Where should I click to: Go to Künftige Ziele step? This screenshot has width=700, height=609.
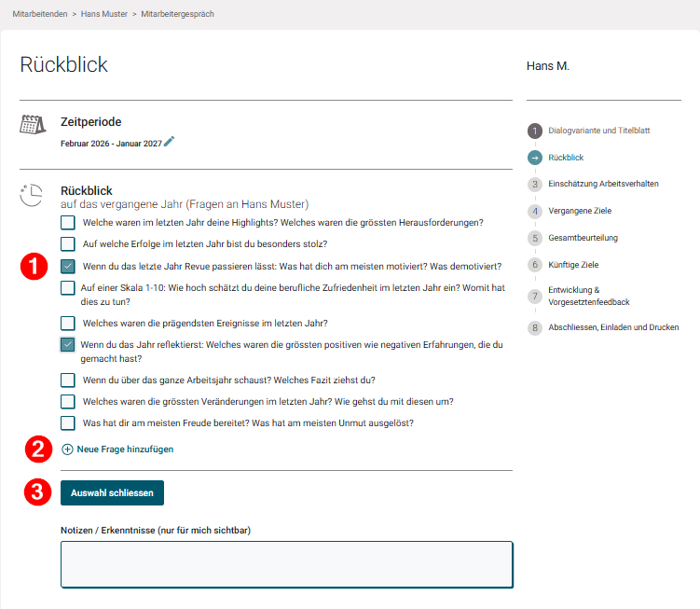click(x=573, y=265)
